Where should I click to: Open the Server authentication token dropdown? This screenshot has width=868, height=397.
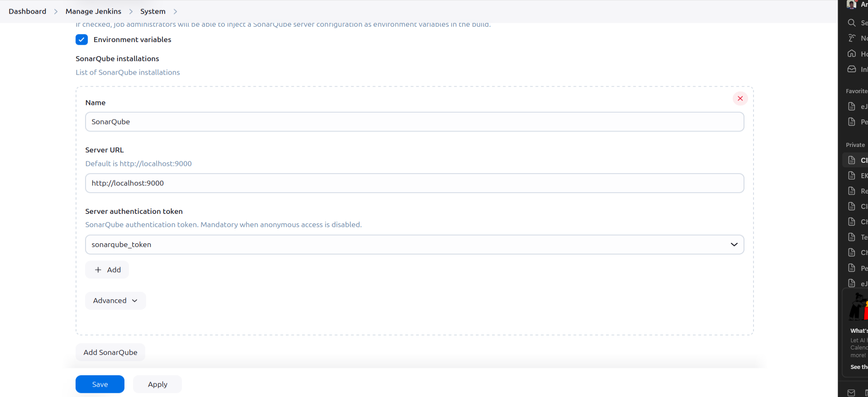[415, 245]
